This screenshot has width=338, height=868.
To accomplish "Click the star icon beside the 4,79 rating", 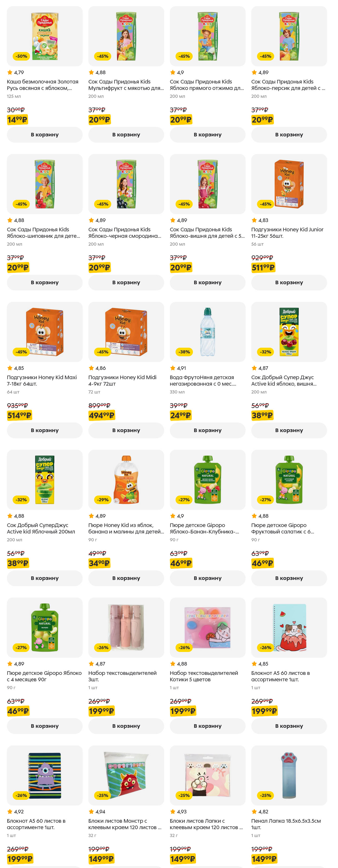I will click(x=10, y=72).
